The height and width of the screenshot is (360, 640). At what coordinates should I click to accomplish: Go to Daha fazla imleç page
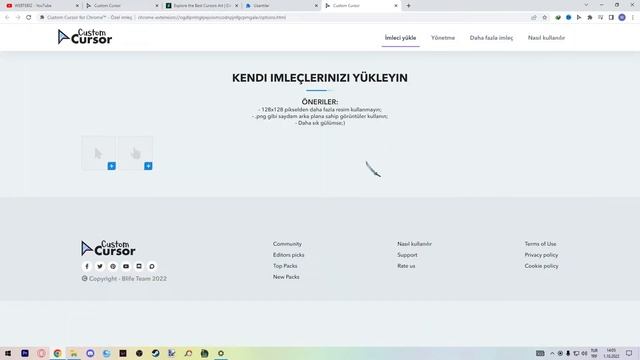[491, 38]
